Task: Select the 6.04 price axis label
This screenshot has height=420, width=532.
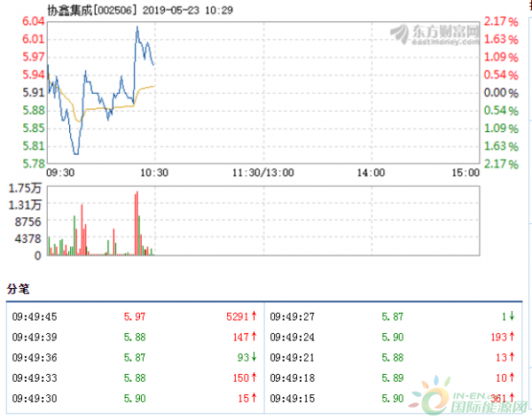Action: (34, 21)
